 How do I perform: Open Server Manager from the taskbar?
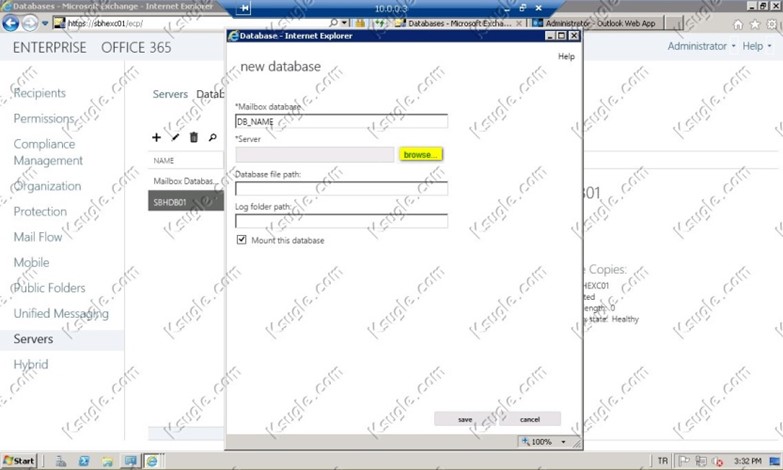61,461
